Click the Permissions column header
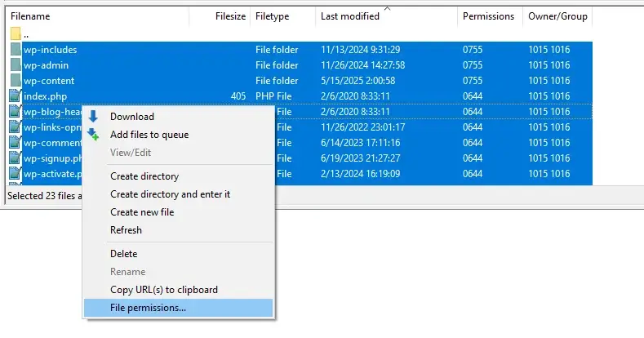Image resolution: width=644 pixels, height=338 pixels. click(488, 16)
